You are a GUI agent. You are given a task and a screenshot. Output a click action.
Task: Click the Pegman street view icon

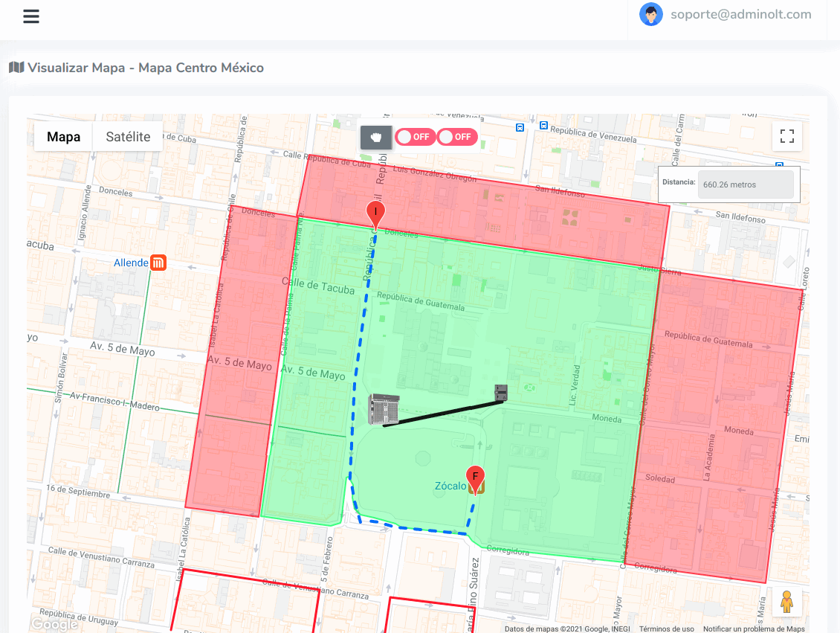[x=786, y=602]
